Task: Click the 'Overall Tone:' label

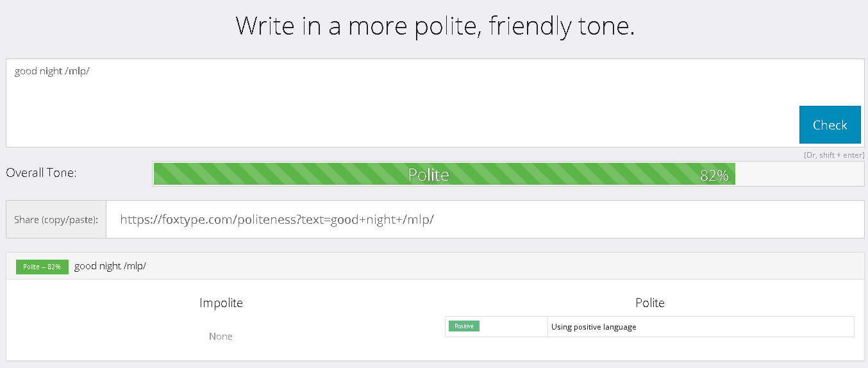Action: pyautogui.click(x=41, y=172)
